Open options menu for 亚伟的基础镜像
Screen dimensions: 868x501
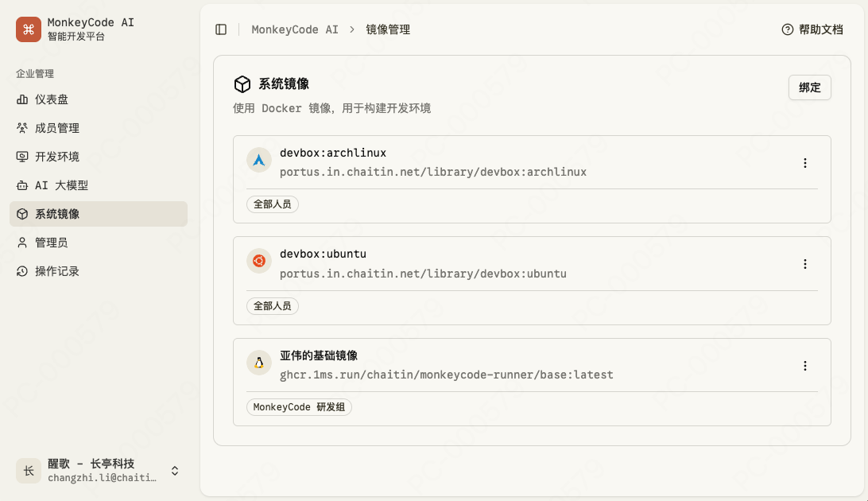[x=804, y=366]
